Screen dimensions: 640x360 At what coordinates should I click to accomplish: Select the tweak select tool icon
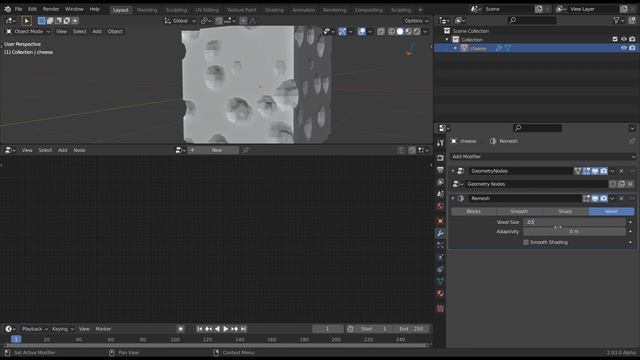pos(27,21)
